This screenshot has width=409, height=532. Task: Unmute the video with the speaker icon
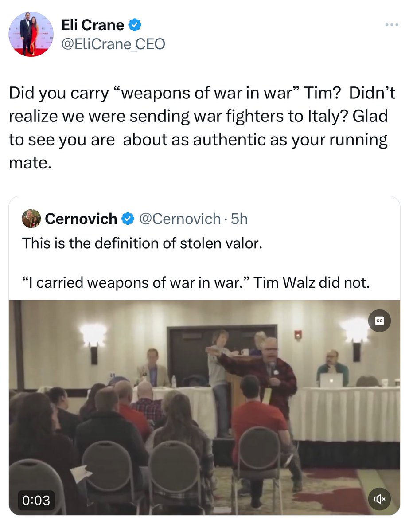(380, 499)
